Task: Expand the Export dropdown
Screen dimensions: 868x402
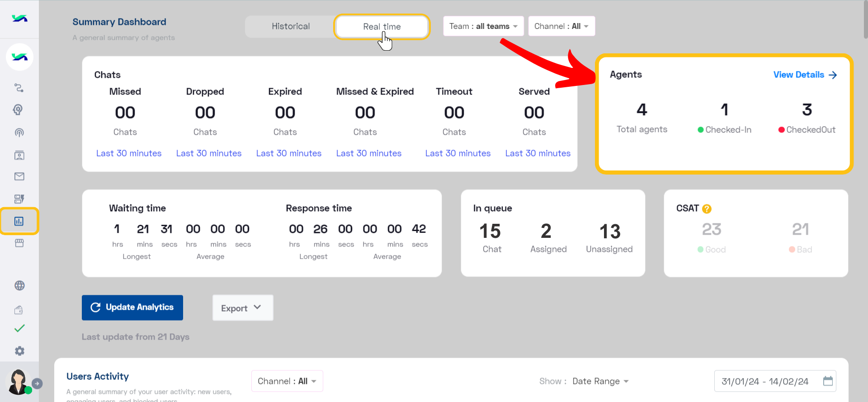Action: [x=243, y=308]
